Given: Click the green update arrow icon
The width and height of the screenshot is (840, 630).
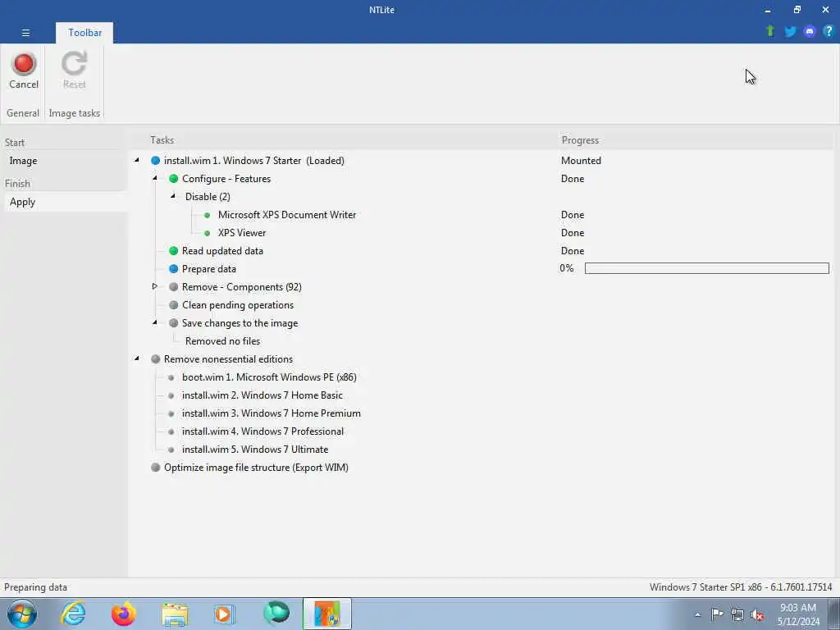Looking at the screenshot, I should (x=769, y=31).
